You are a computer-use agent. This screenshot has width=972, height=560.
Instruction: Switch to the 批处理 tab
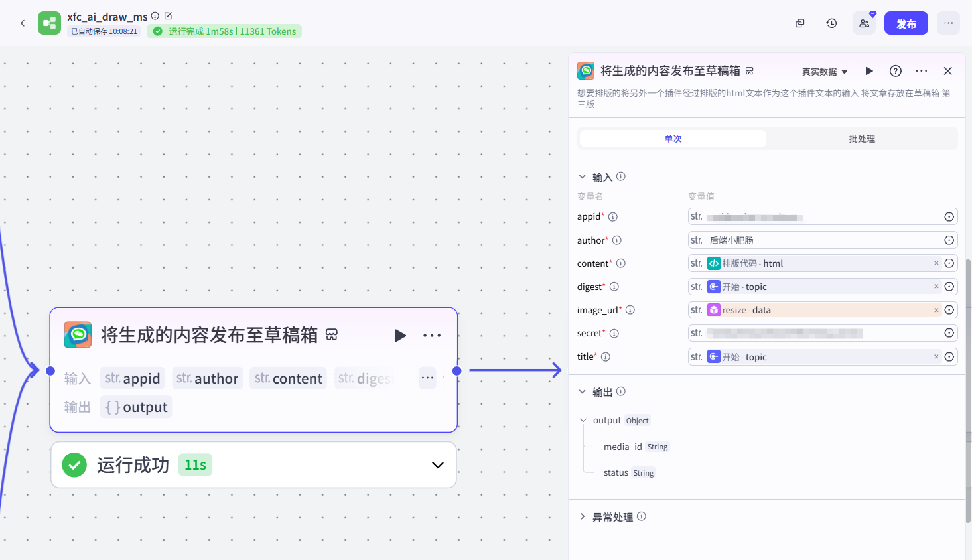(862, 139)
